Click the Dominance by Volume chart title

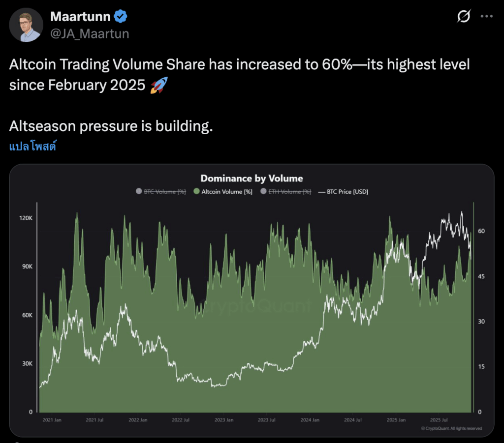(252, 178)
